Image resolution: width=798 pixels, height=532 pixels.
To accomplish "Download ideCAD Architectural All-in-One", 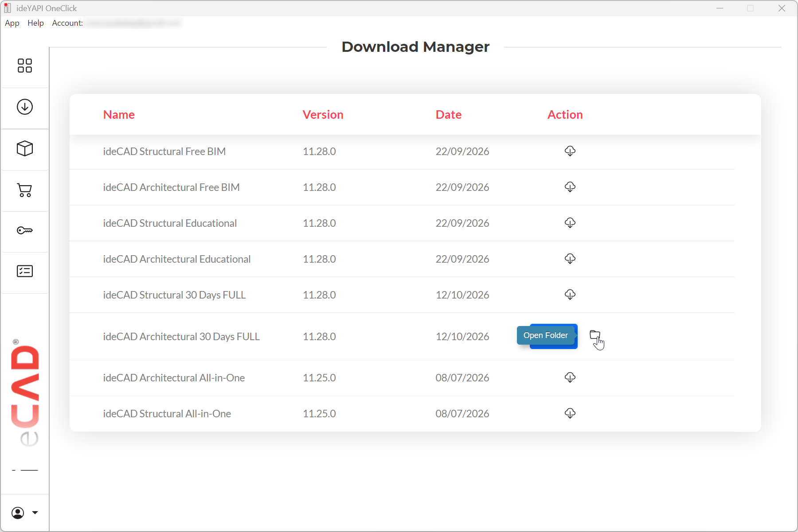I will pyautogui.click(x=570, y=377).
